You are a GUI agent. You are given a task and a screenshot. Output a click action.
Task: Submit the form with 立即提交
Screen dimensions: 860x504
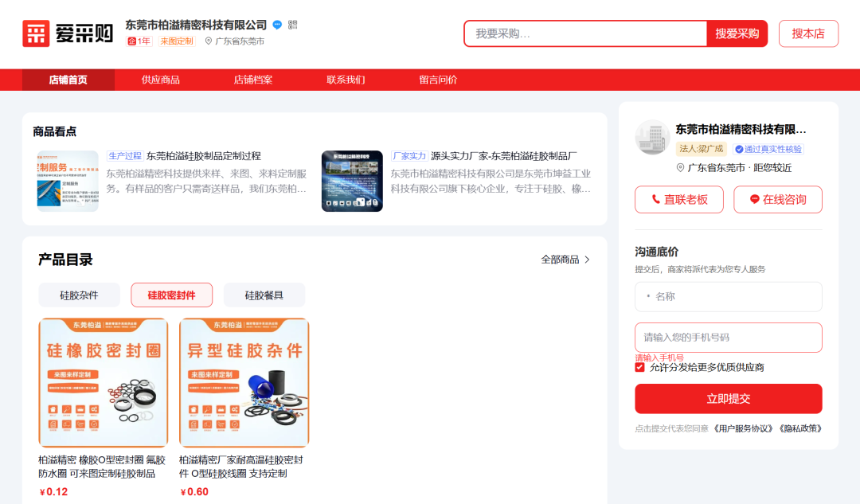pyautogui.click(x=729, y=399)
